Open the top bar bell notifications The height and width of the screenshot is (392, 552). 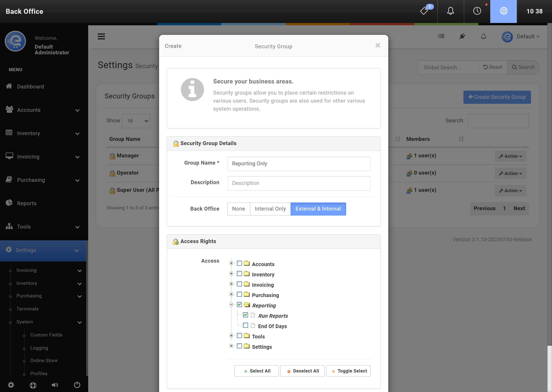pyautogui.click(x=450, y=11)
